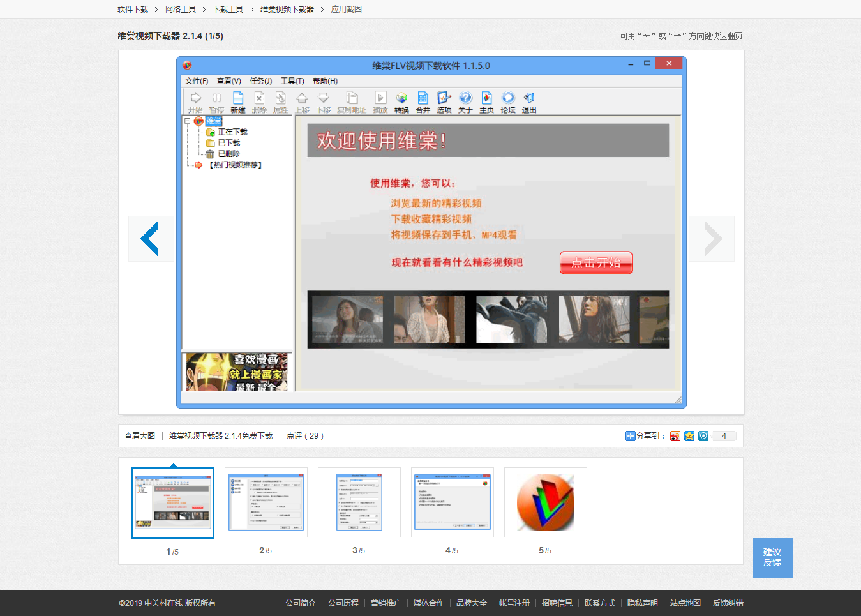Click the 建议反馈 feedback button

tap(773, 558)
